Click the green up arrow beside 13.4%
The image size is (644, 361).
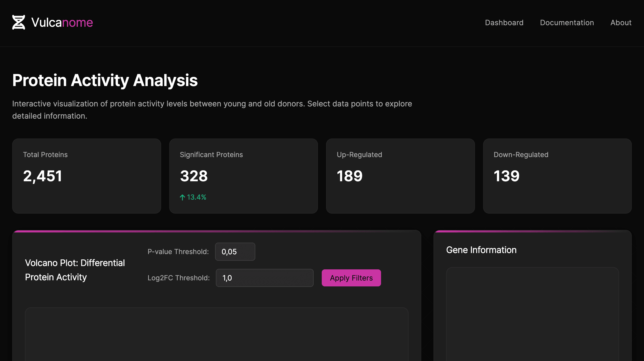182,197
